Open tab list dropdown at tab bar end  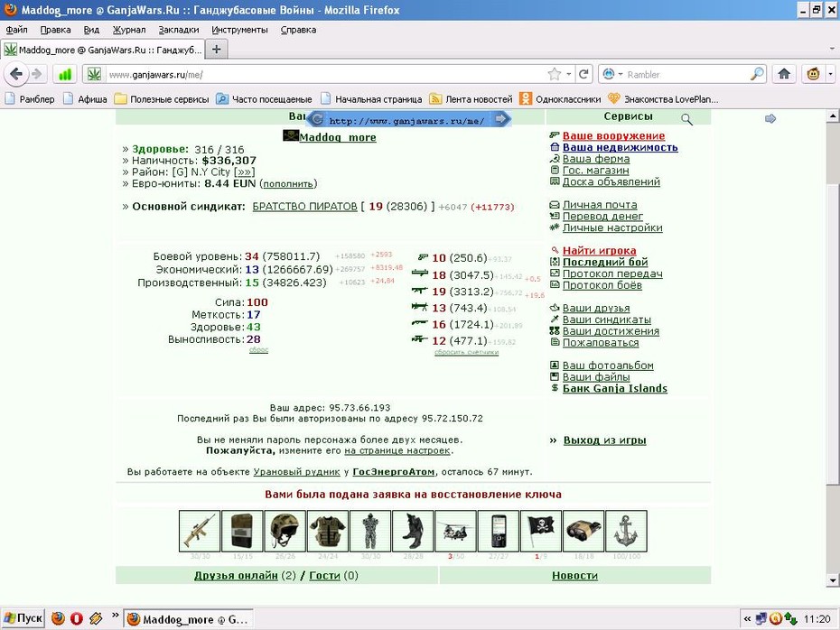832,49
